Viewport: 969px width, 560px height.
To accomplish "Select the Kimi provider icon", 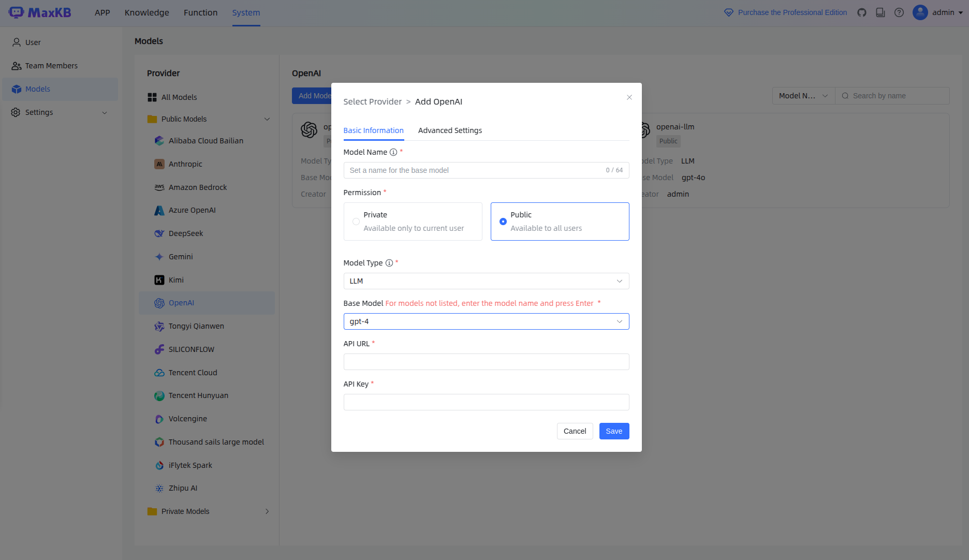I will coord(159,280).
